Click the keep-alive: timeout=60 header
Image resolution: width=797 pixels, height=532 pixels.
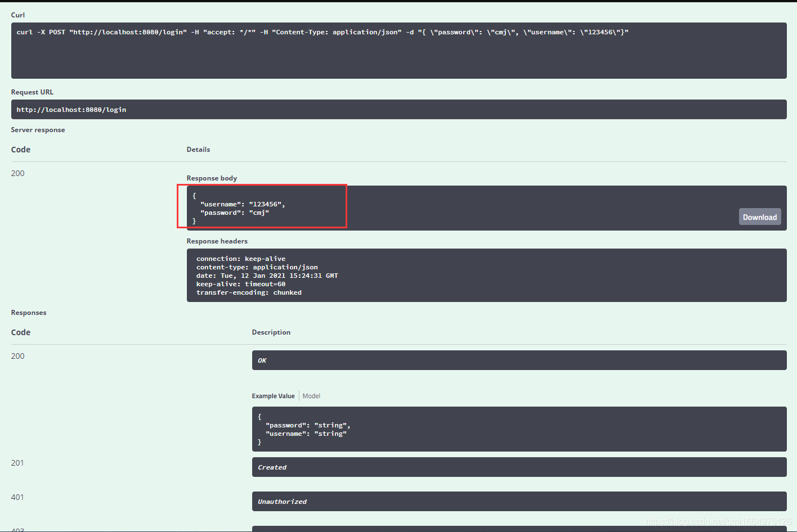pos(241,284)
